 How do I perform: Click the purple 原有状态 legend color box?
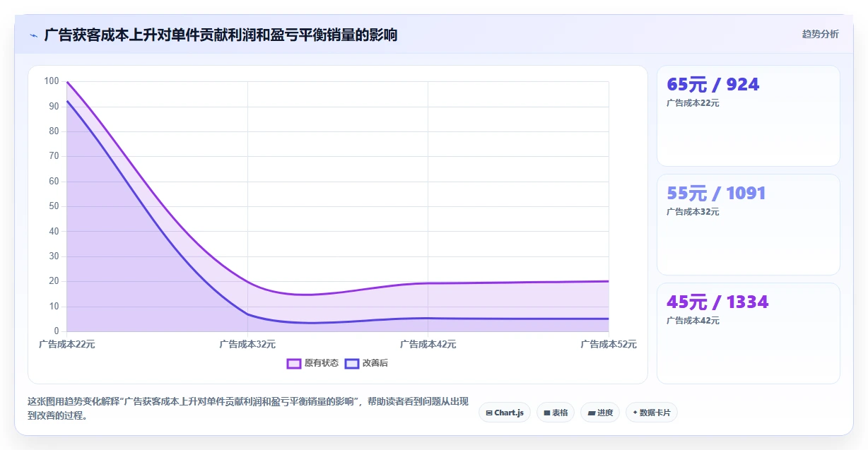pyautogui.click(x=294, y=364)
